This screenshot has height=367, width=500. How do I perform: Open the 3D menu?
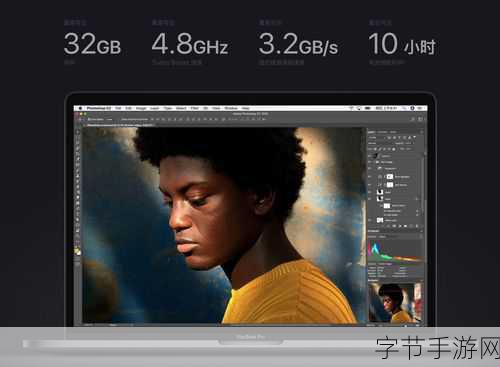click(206, 108)
